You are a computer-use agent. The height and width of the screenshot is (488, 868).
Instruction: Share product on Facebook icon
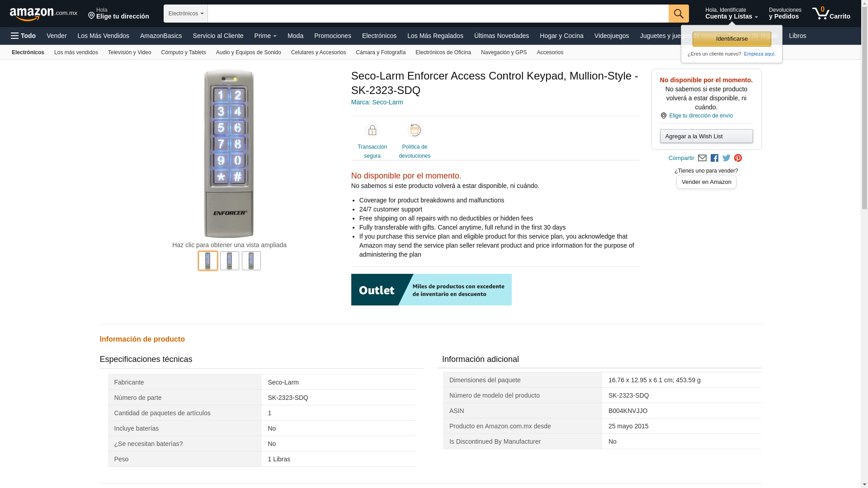[714, 158]
